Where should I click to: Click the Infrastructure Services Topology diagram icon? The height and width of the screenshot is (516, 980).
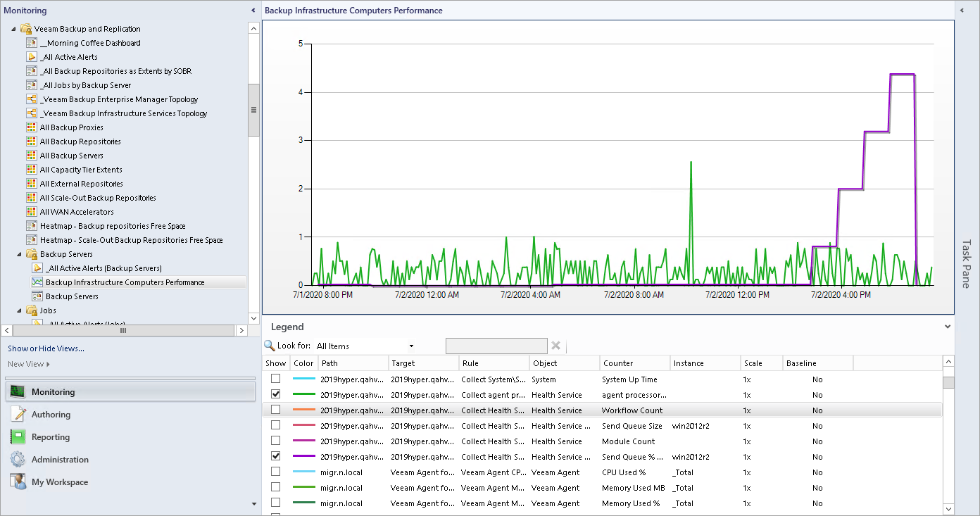[32, 113]
